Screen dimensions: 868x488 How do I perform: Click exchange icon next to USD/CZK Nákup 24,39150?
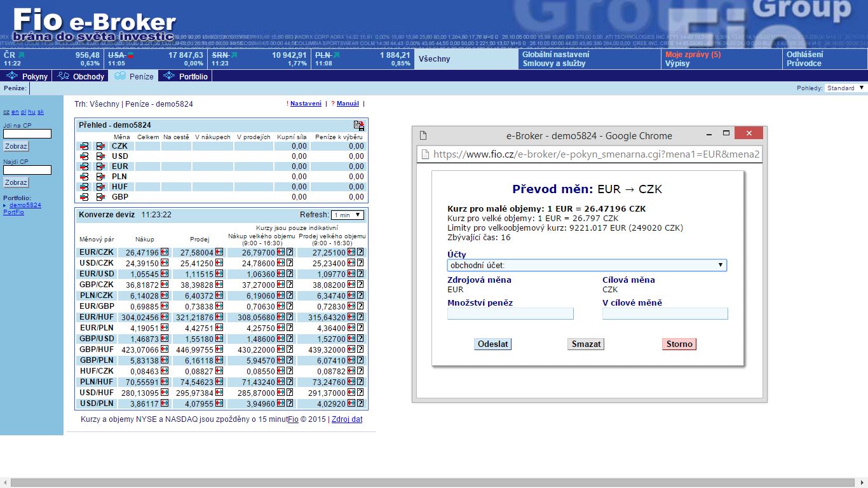pos(164,263)
